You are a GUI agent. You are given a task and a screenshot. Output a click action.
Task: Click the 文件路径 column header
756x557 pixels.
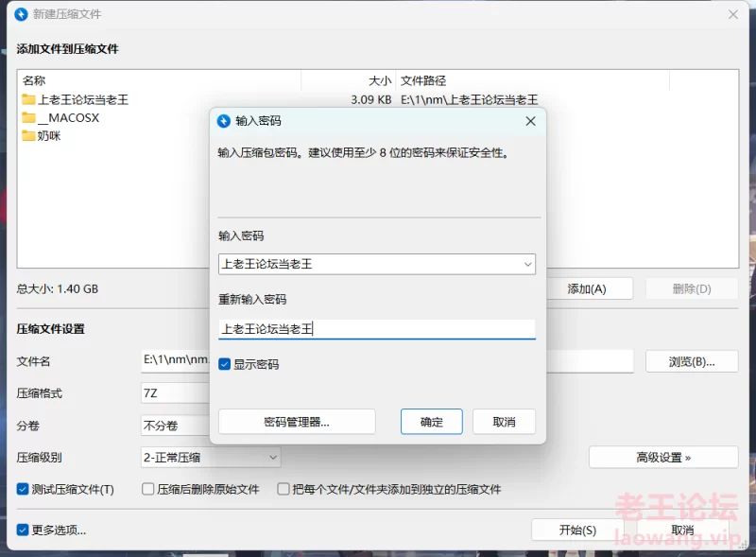[x=533, y=80]
